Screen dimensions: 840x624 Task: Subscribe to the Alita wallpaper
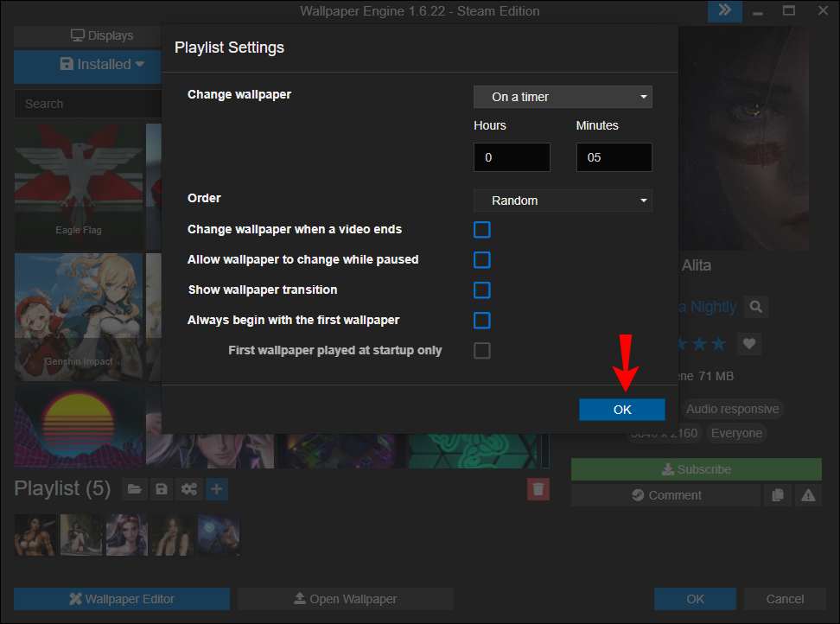click(696, 469)
